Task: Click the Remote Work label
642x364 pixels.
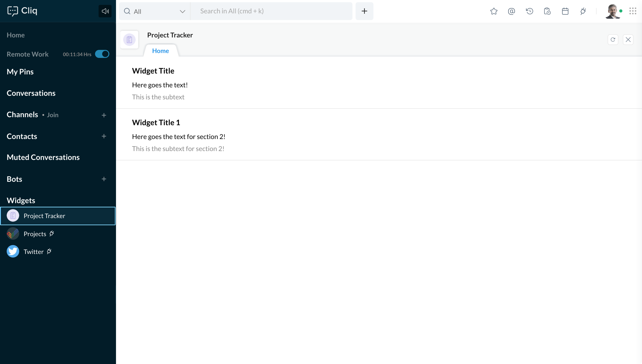Action: click(28, 54)
